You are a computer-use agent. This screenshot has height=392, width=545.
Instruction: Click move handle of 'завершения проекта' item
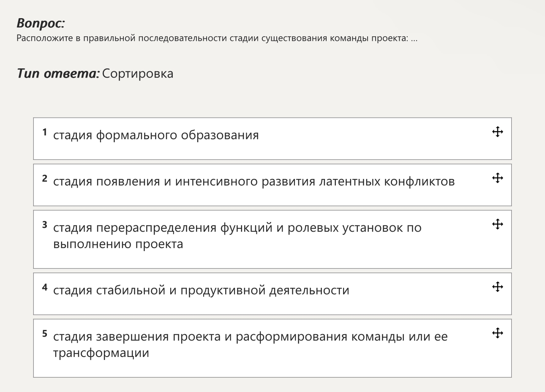point(498,333)
